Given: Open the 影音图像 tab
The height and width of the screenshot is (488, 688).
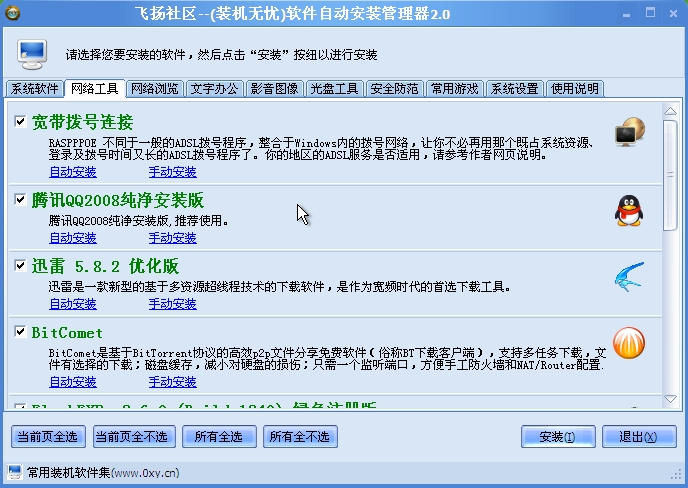Looking at the screenshot, I should (x=274, y=89).
